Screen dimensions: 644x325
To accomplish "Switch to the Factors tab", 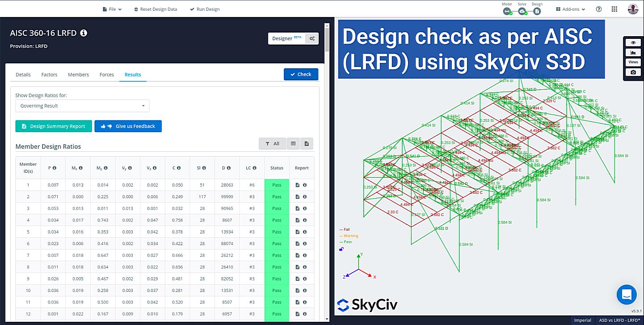I will 49,75.
